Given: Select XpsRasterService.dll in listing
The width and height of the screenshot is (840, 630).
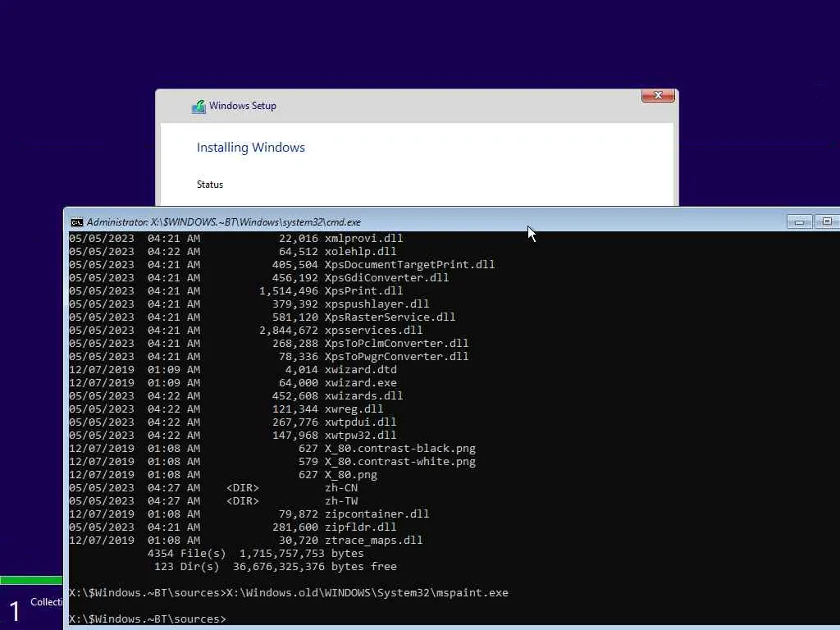Looking at the screenshot, I should tap(390, 317).
